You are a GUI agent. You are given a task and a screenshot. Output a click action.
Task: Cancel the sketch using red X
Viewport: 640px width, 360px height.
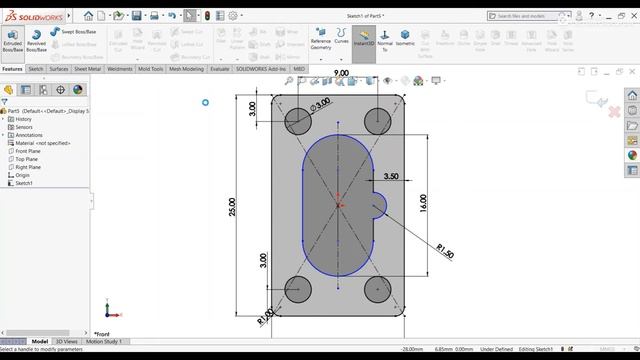614,111
